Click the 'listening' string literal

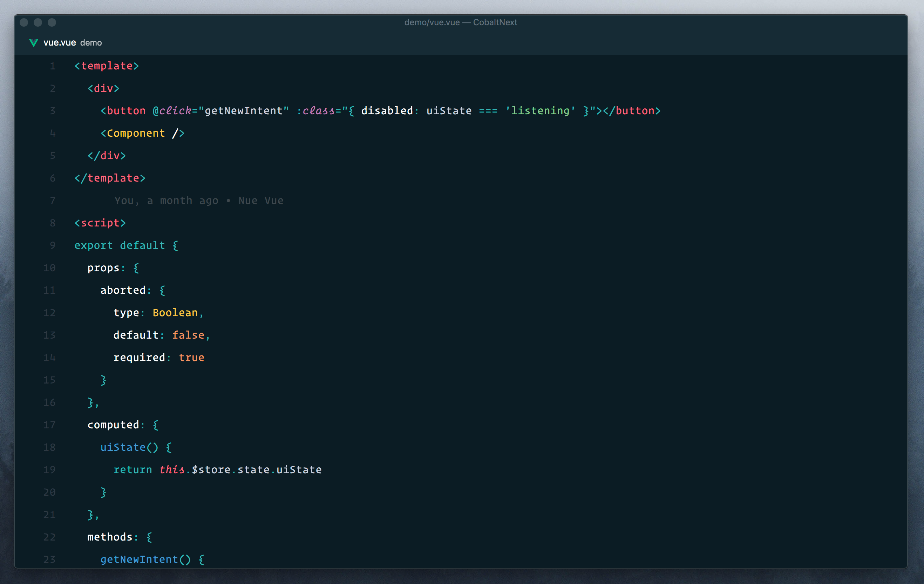pyautogui.click(x=540, y=111)
